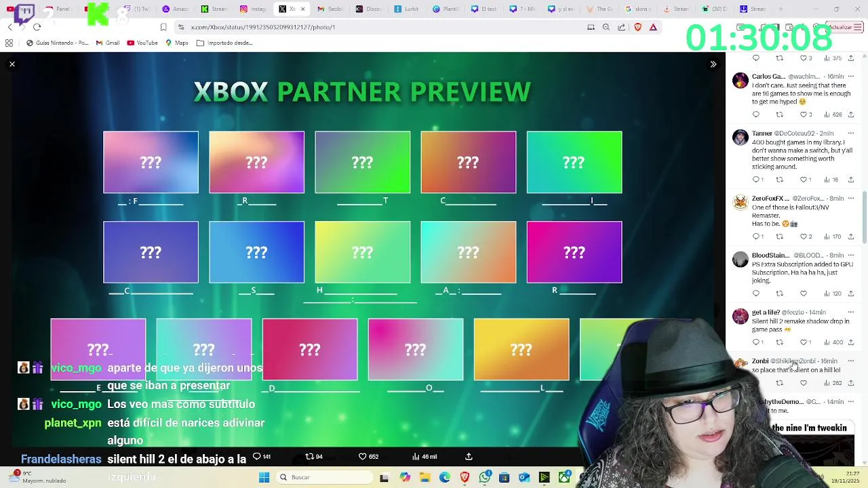Open Microsoft Edge from taskbar
The image size is (868, 488).
pos(445,477)
